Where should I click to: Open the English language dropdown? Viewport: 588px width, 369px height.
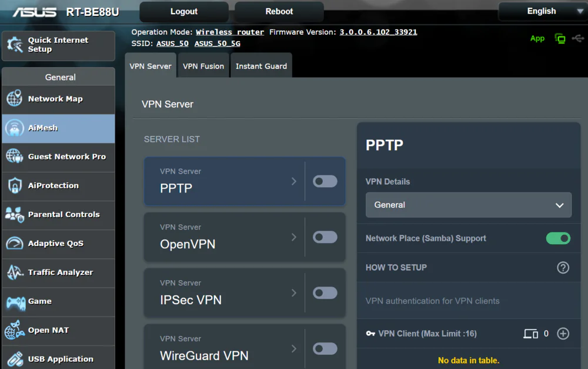tap(543, 11)
